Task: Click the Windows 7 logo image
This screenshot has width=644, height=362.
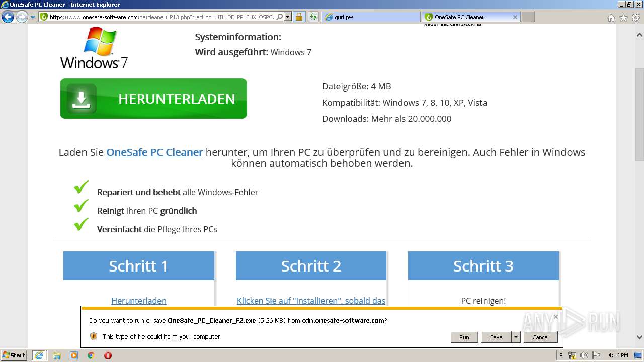Action: point(94,48)
